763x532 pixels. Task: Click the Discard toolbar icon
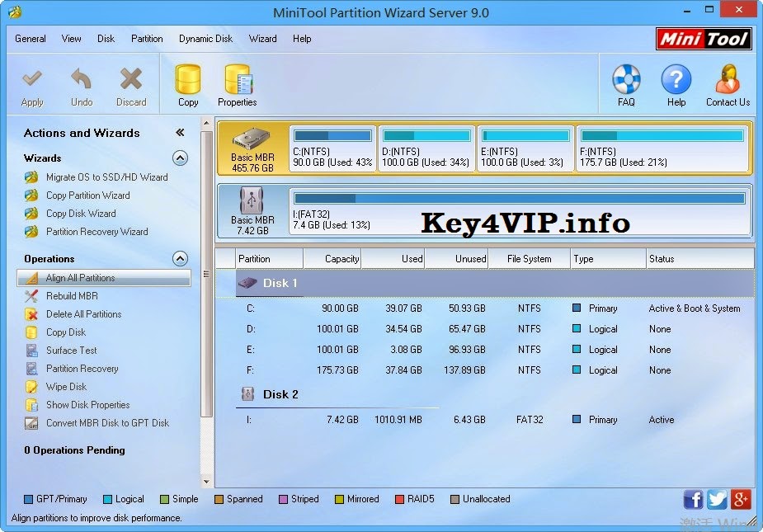(130, 83)
